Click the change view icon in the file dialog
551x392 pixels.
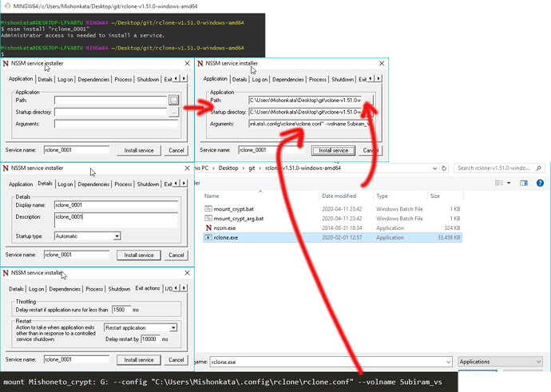(x=498, y=183)
